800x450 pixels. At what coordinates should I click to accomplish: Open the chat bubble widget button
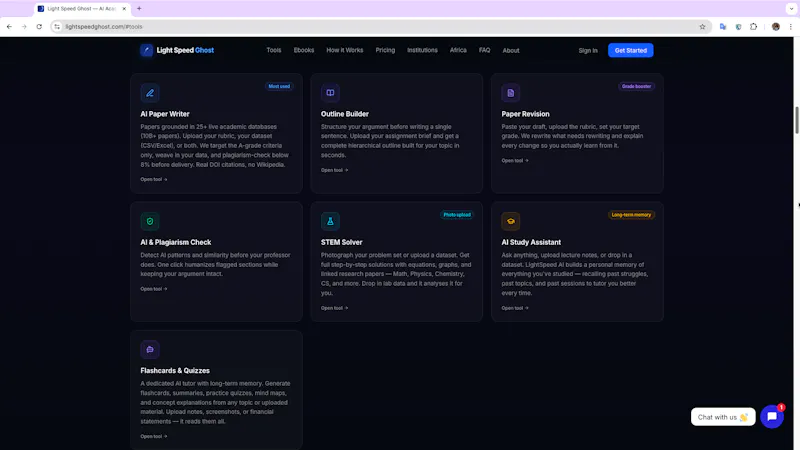(x=772, y=417)
